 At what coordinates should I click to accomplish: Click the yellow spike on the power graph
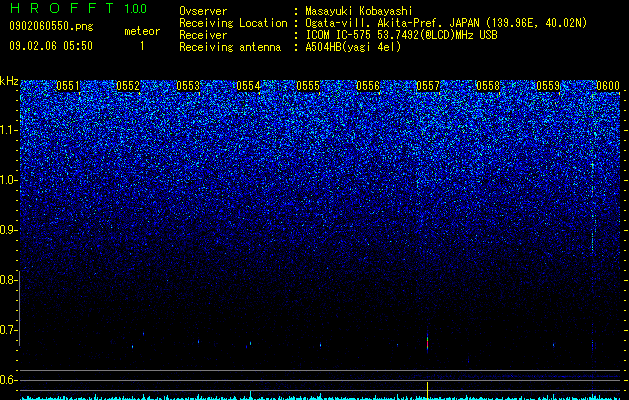pos(428,391)
